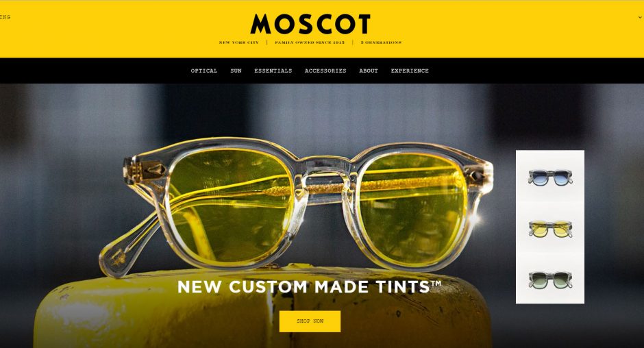This screenshot has width=644, height=348.
Task: Click the left hinge of the hero glasses
Action: 145,170
